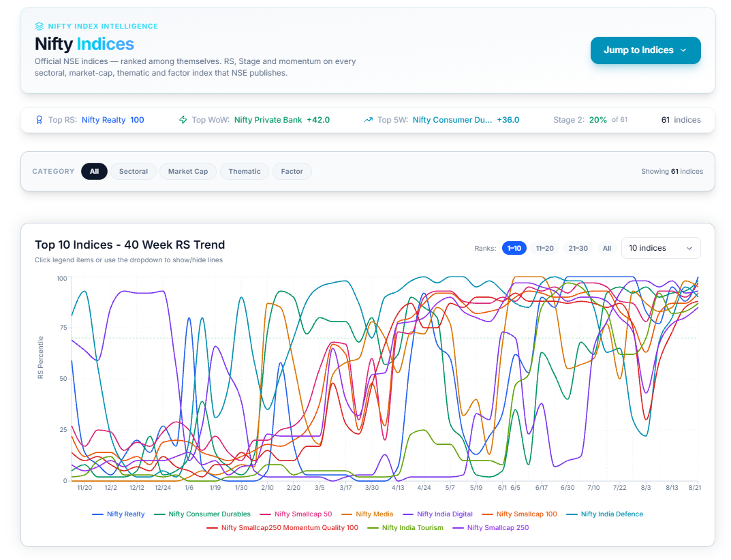Image resolution: width=731 pixels, height=560 pixels.
Task: Click the Top 5W trending arrow icon
Action: tap(369, 120)
